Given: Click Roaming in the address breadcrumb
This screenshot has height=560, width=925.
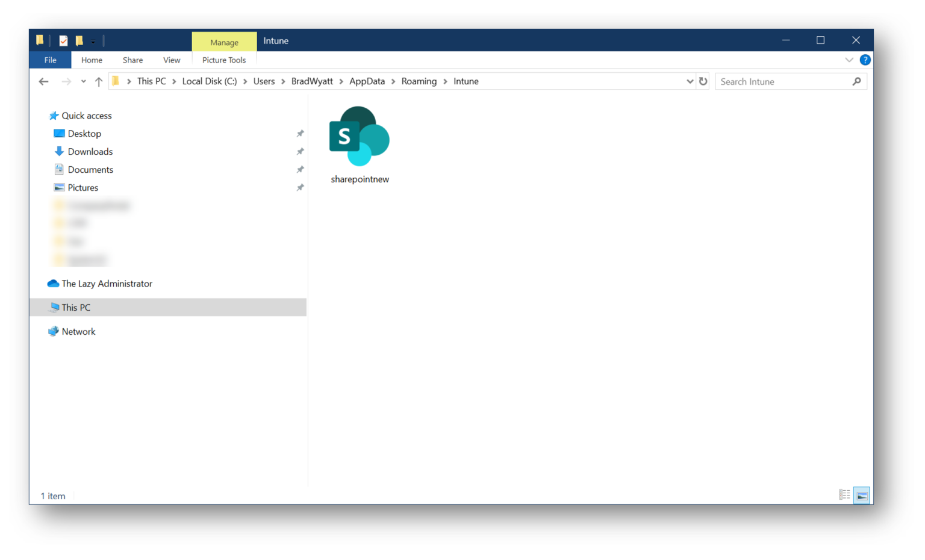Looking at the screenshot, I should point(419,81).
